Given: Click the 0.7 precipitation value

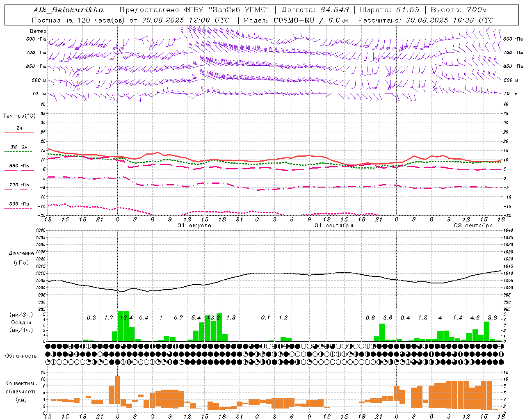Looking at the screenshot, I should point(178,317).
